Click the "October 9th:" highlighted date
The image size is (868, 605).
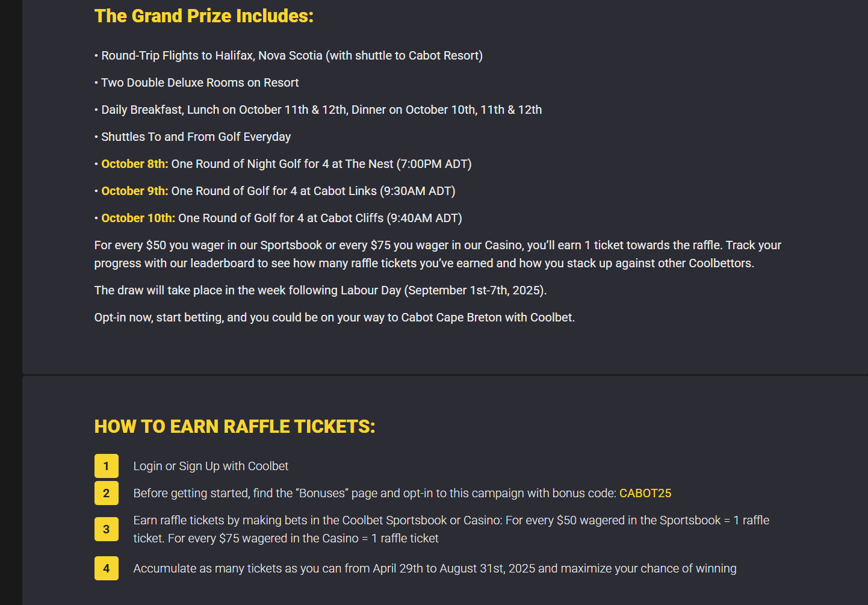tap(135, 191)
